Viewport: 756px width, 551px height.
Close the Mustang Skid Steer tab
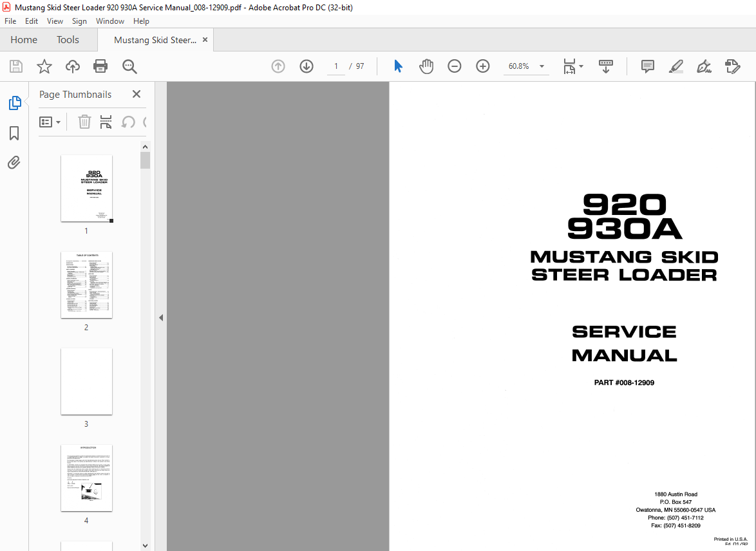point(205,40)
